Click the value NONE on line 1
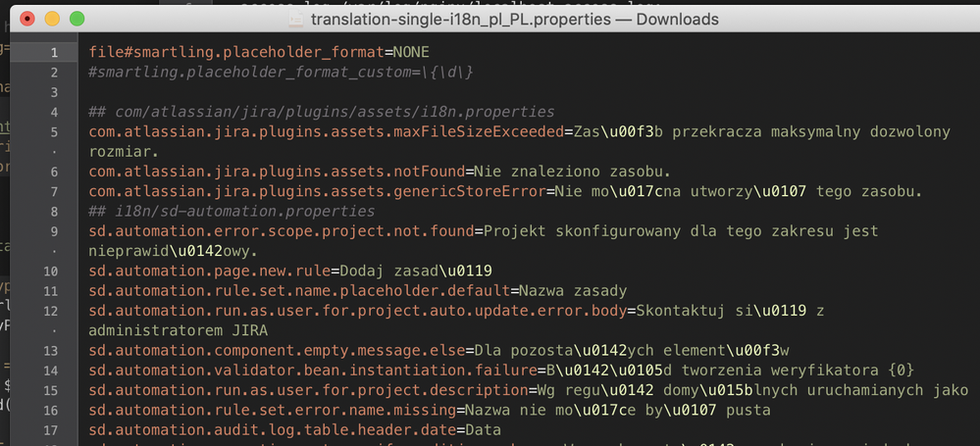Image resolution: width=980 pixels, height=446 pixels. tap(411, 52)
